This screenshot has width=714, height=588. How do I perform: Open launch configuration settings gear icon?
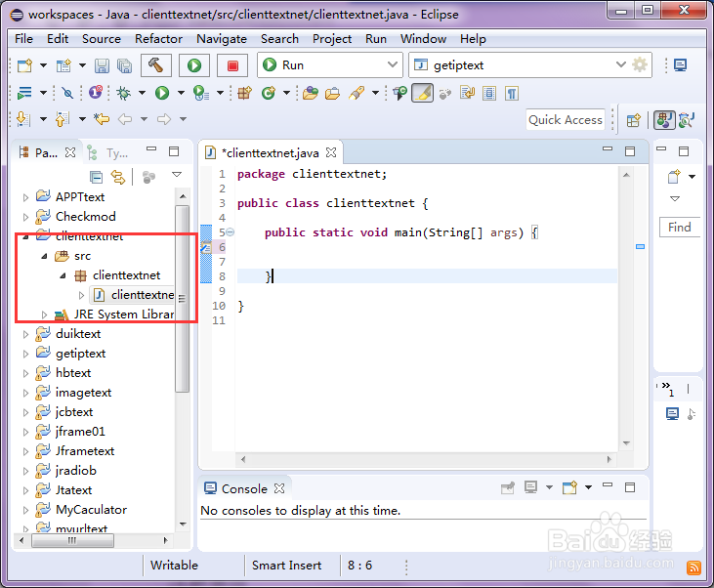(640, 64)
